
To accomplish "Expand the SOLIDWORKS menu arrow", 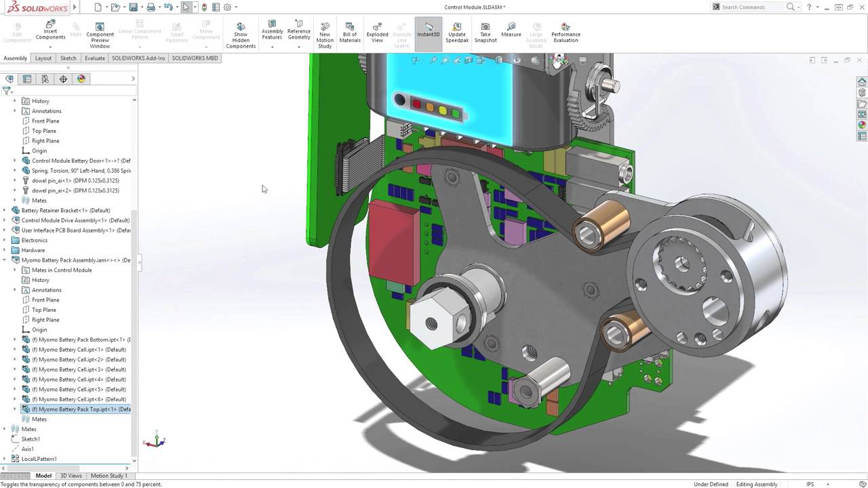I will tap(75, 7).
